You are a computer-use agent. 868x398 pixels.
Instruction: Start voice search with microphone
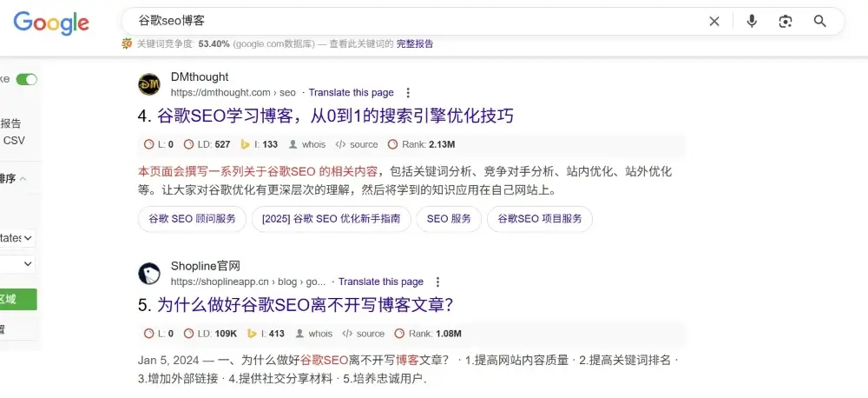click(x=751, y=22)
